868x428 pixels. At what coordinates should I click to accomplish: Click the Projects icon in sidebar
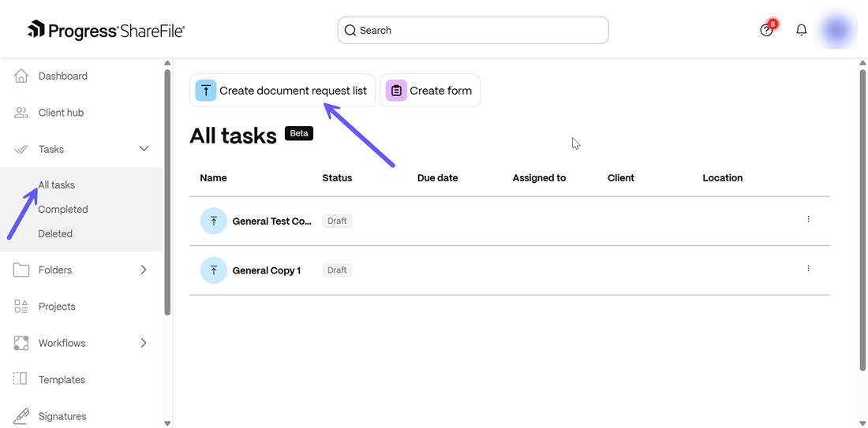coord(21,307)
